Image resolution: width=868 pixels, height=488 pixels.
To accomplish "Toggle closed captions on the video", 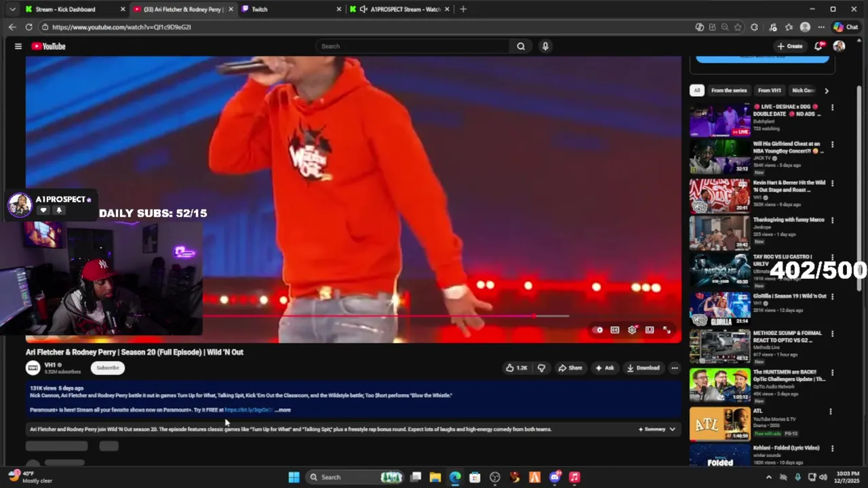I will (614, 330).
